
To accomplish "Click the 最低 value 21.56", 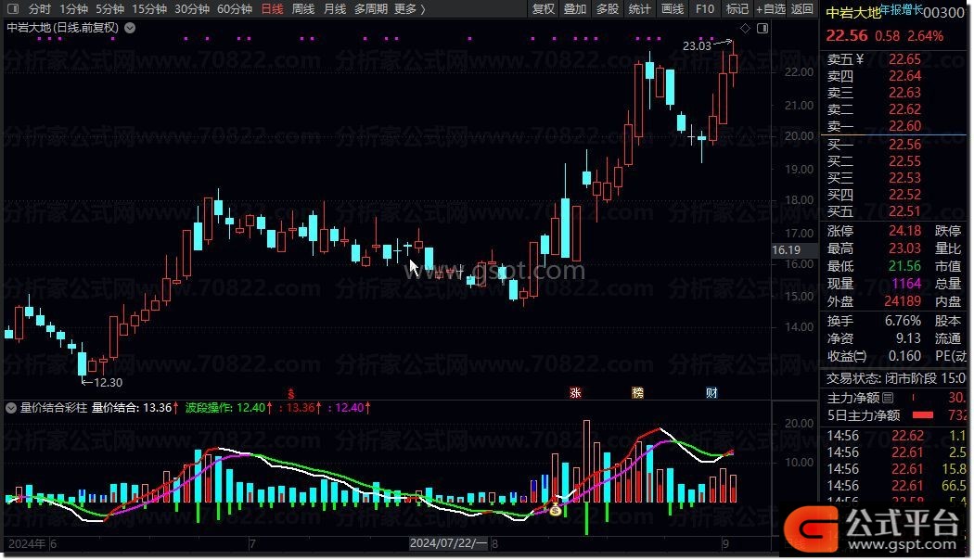I will (904, 266).
